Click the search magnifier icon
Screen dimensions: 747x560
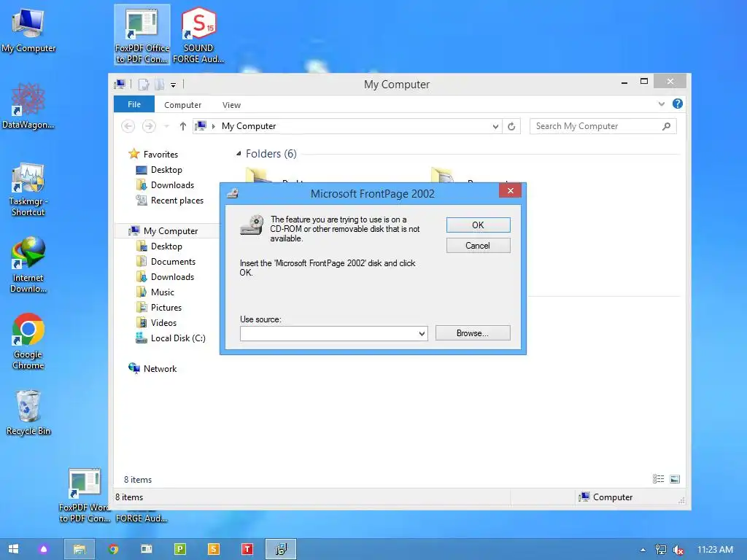[x=667, y=126]
